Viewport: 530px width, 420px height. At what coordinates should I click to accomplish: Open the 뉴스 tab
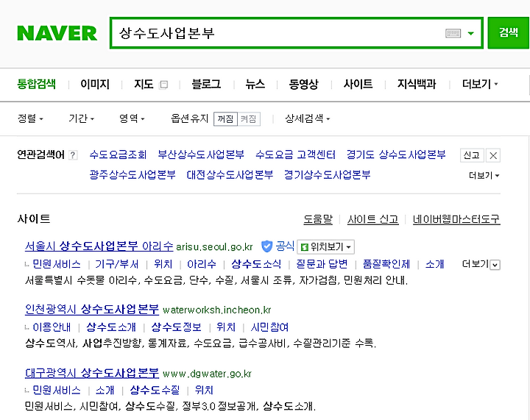[x=255, y=84]
